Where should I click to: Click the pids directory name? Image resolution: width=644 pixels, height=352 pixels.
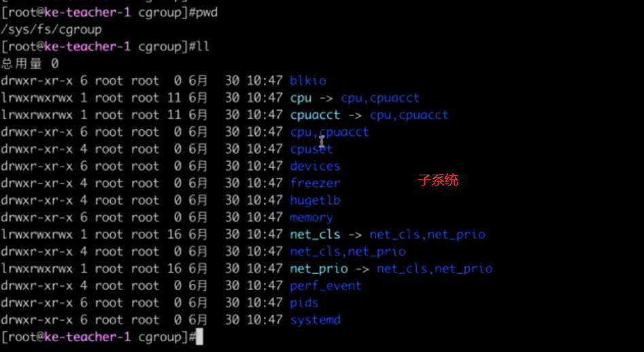coord(304,303)
